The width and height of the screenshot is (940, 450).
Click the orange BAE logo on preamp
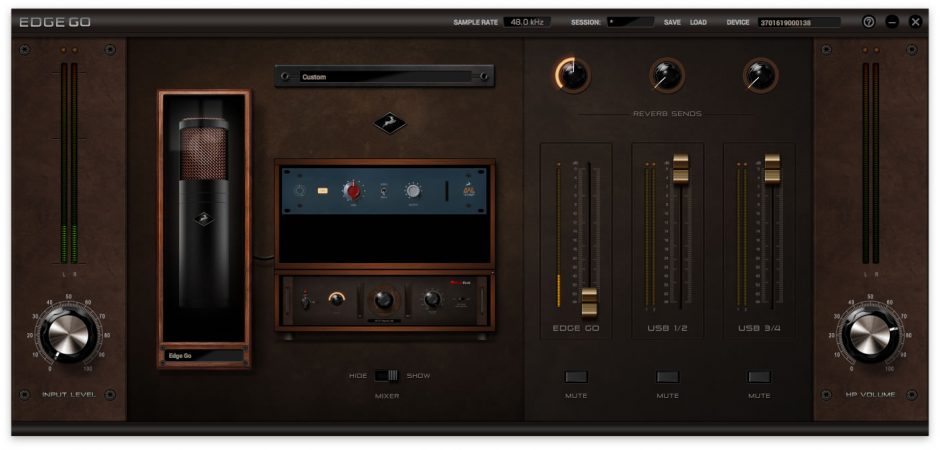(x=468, y=191)
